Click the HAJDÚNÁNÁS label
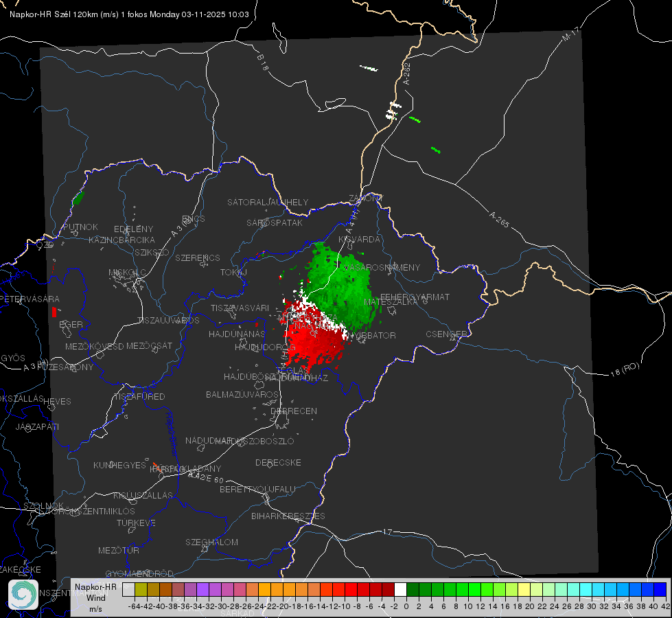The width and height of the screenshot is (672, 618). (x=237, y=334)
